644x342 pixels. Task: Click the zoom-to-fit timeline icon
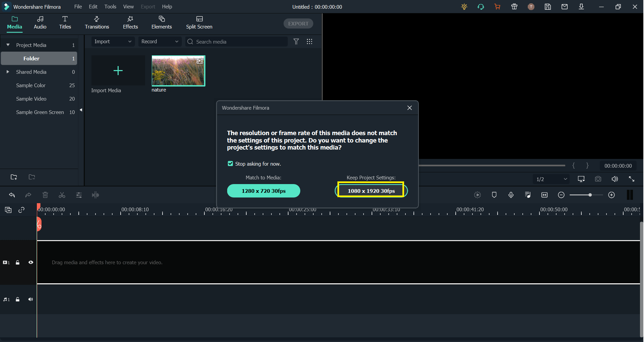click(x=544, y=195)
